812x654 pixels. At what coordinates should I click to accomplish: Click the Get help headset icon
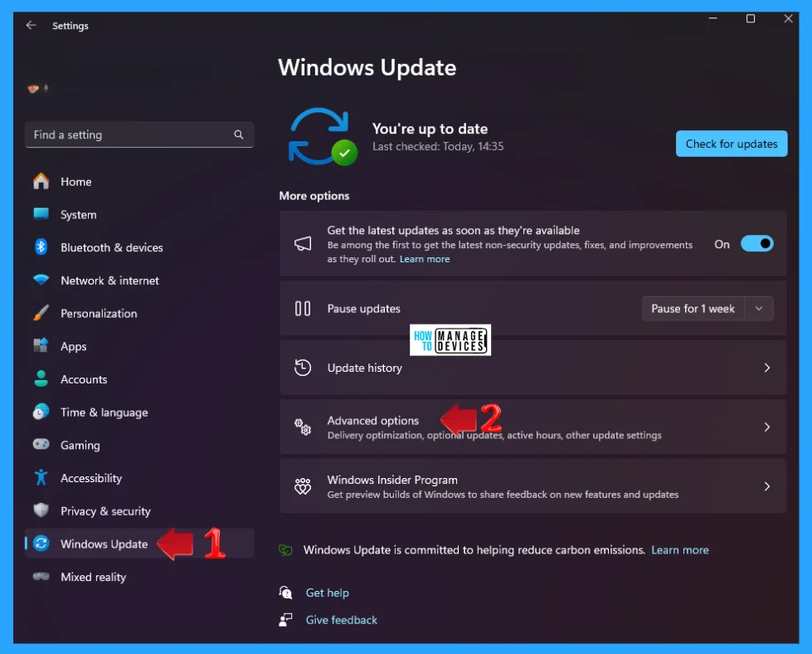click(x=285, y=593)
